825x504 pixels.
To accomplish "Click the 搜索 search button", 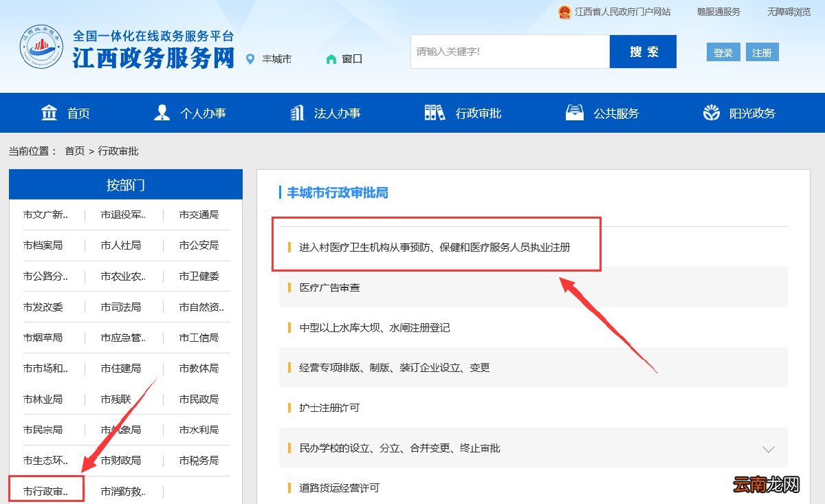I will [643, 52].
